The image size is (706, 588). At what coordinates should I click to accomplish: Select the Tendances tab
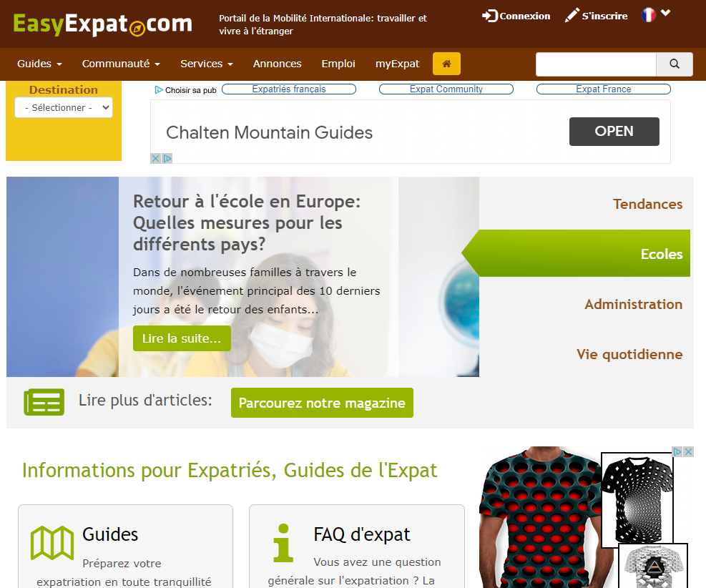(x=647, y=204)
